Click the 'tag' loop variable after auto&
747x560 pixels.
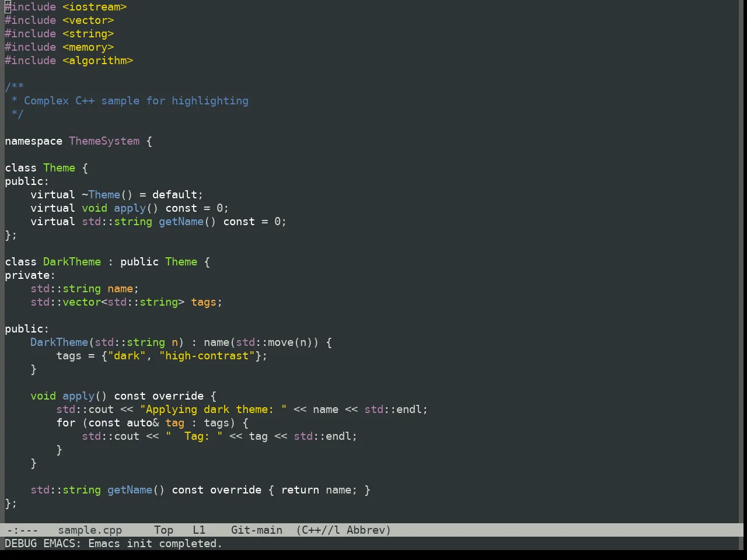[x=175, y=423]
